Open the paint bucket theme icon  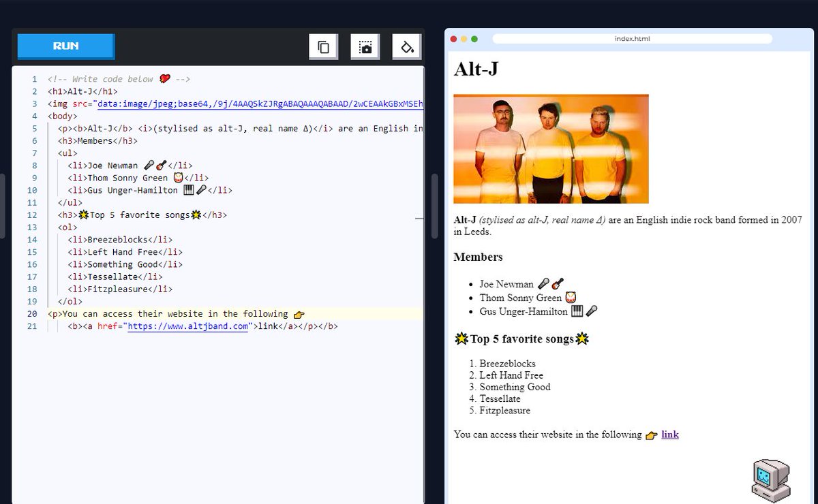[407, 47]
